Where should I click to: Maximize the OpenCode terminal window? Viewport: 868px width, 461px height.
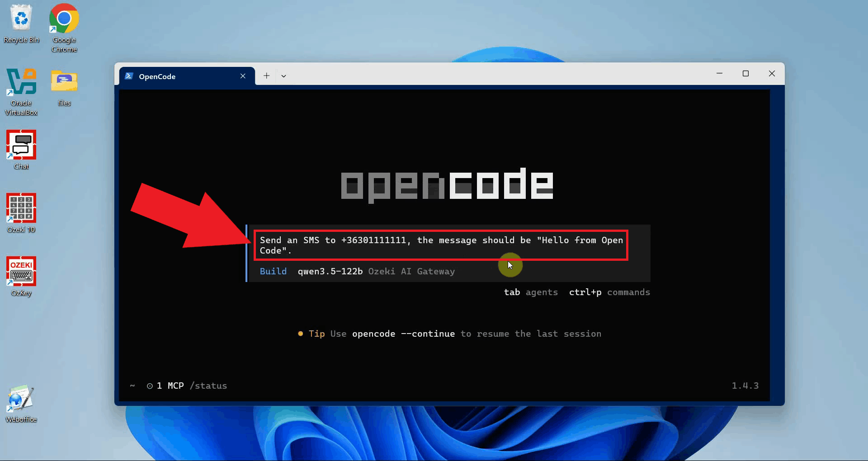[745, 73]
